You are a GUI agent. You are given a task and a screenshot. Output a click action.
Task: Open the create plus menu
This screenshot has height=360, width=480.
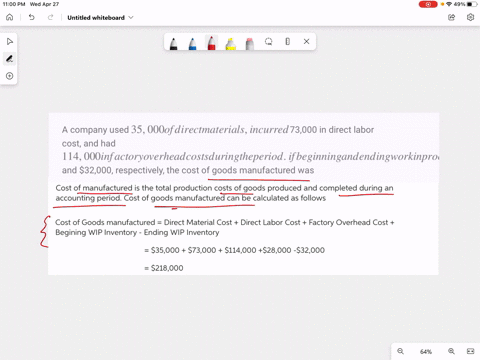9,76
